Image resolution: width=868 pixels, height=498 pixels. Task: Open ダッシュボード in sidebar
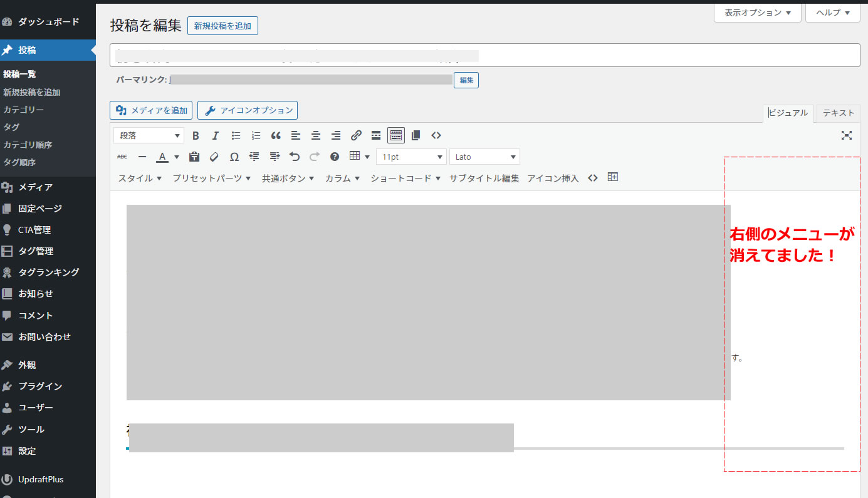point(48,22)
